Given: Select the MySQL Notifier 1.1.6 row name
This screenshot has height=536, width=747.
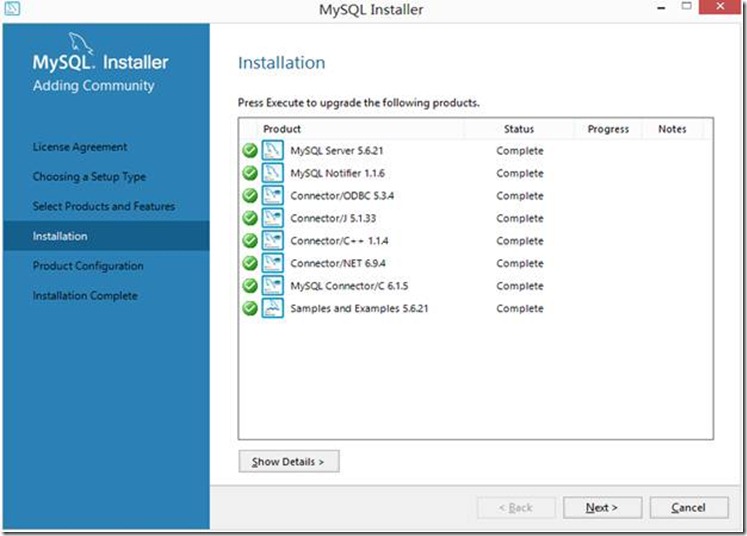Looking at the screenshot, I should coord(337,173).
